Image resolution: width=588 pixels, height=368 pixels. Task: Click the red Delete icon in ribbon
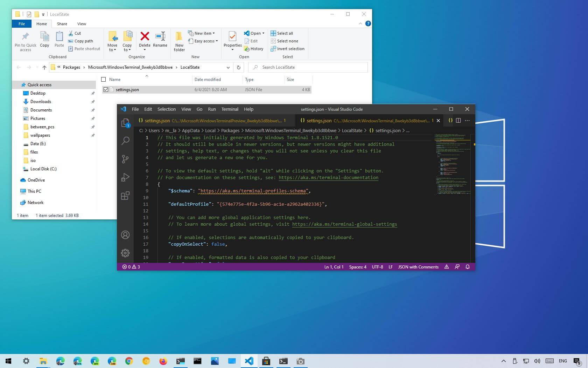(x=145, y=36)
